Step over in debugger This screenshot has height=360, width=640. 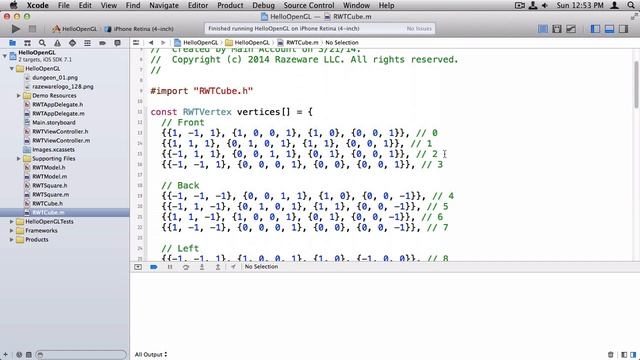(186, 267)
